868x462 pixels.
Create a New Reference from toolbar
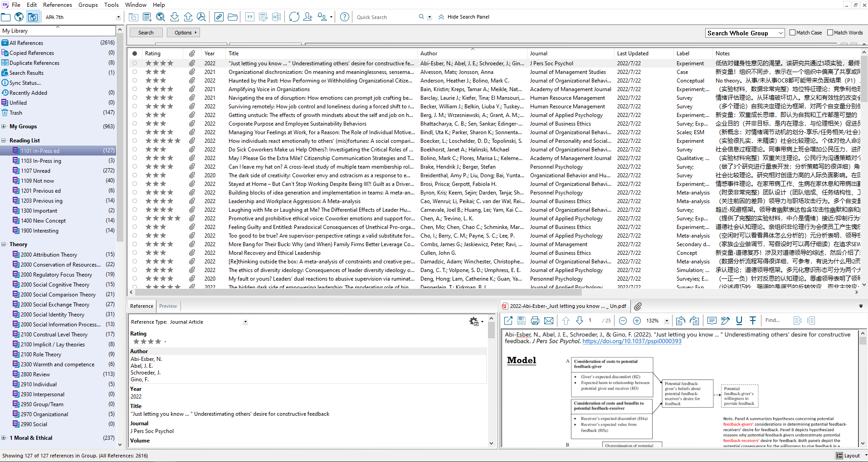point(147,17)
